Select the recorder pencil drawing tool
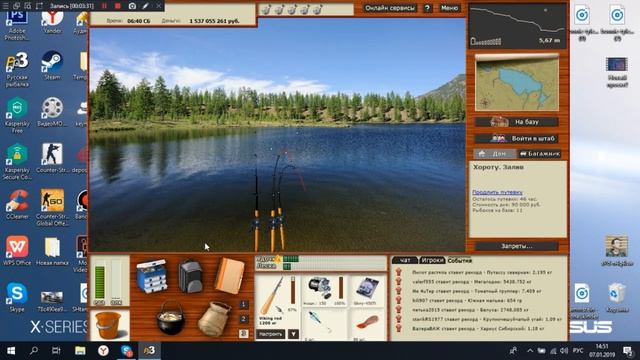The height and width of the screenshot is (360, 640). pos(145,6)
